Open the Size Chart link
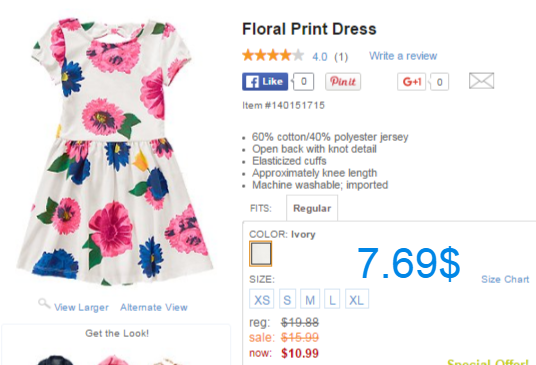 pos(505,279)
